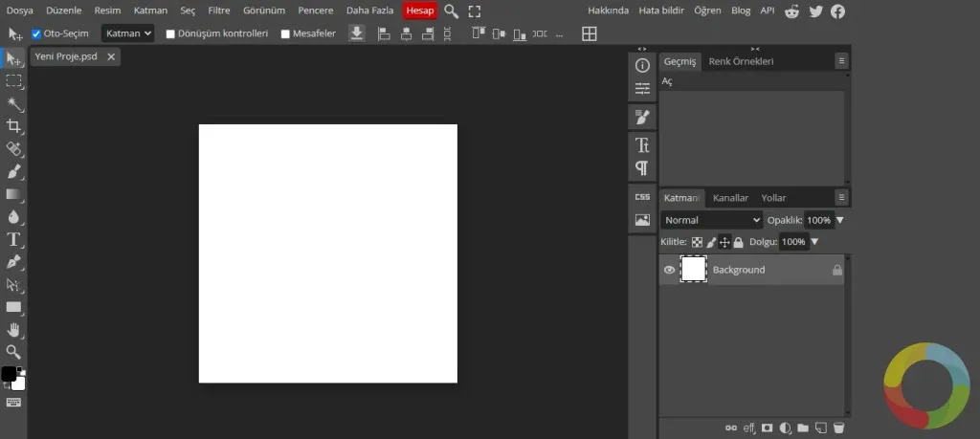980x439 pixels.
Task: Show more options with the ellipsis button
Action: [x=559, y=35]
